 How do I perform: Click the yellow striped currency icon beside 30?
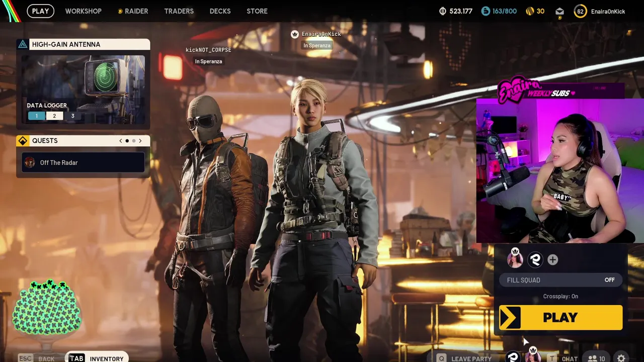(x=530, y=11)
